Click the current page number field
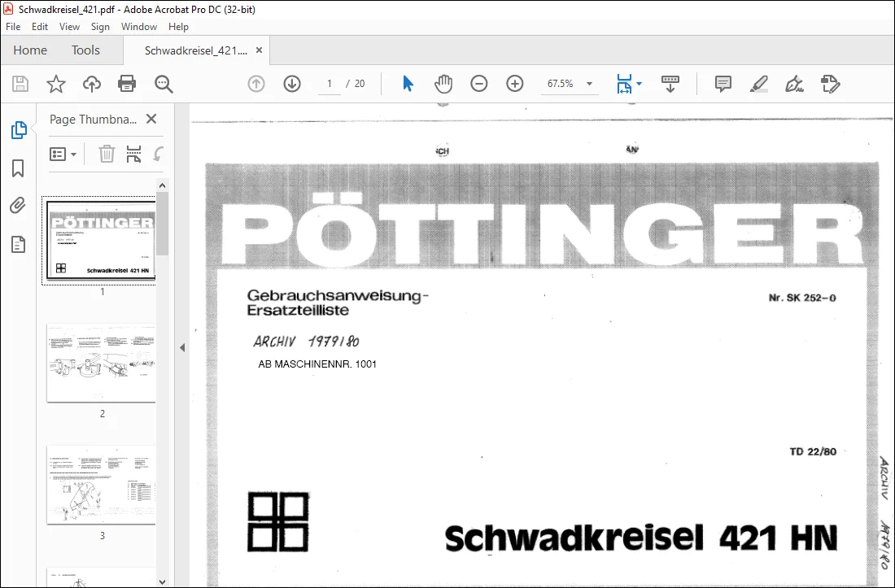895x588 pixels. pos(330,84)
